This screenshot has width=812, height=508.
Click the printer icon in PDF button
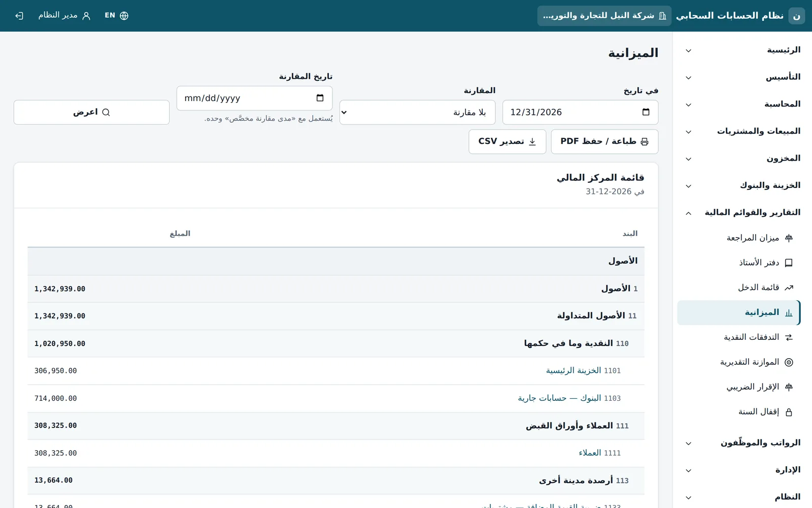(x=645, y=142)
